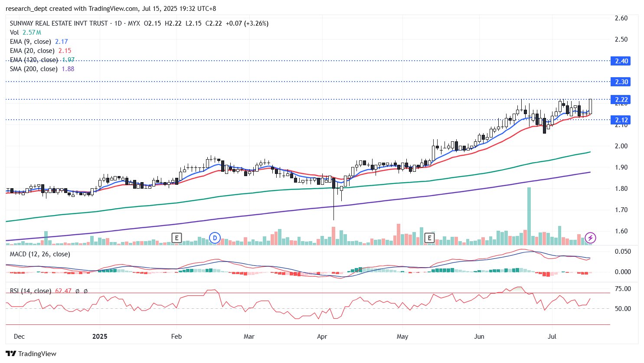Screen dimensions: 644x363
Task: Click the red 2.15 EMA value
Action: pos(65,51)
